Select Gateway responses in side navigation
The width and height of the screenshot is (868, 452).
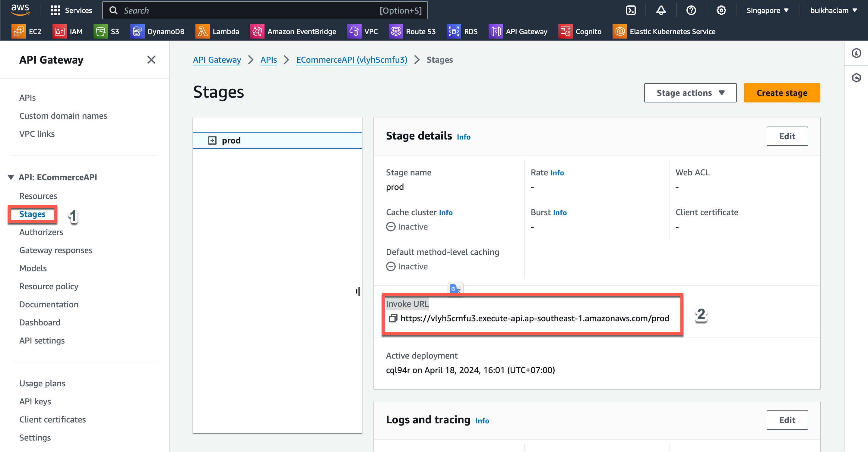[55, 250]
